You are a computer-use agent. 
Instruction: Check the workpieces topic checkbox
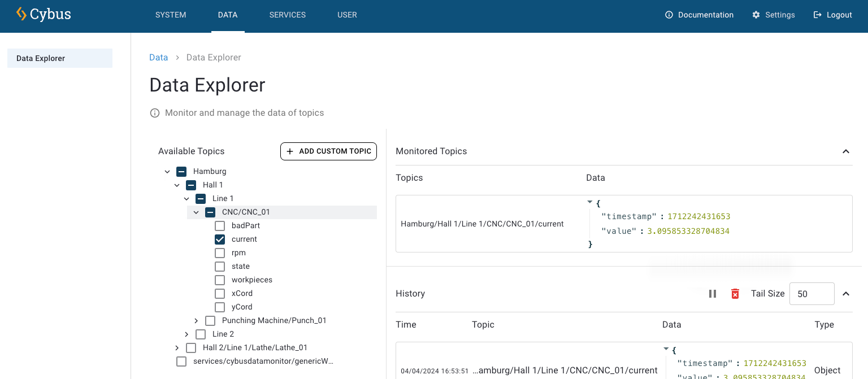pyautogui.click(x=220, y=280)
